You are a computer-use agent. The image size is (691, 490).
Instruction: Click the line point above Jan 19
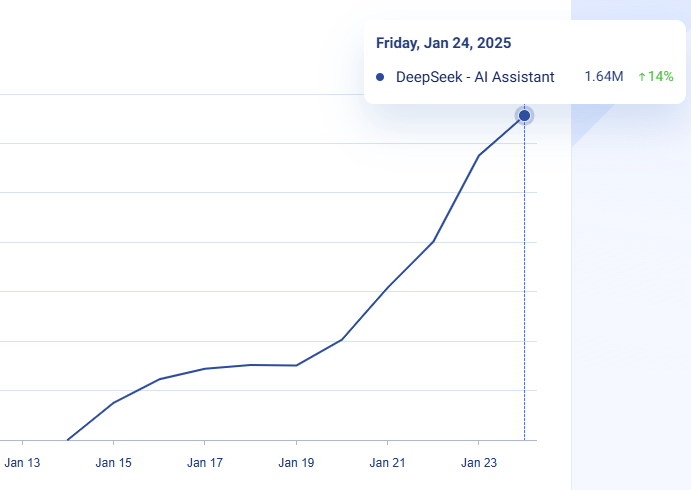point(296,365)
